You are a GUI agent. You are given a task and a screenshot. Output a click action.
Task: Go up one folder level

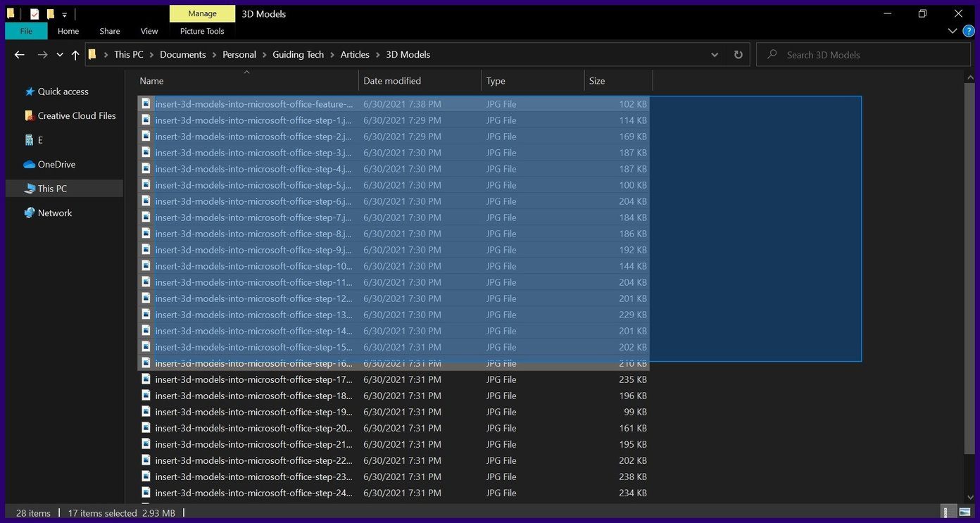[75, 55]
